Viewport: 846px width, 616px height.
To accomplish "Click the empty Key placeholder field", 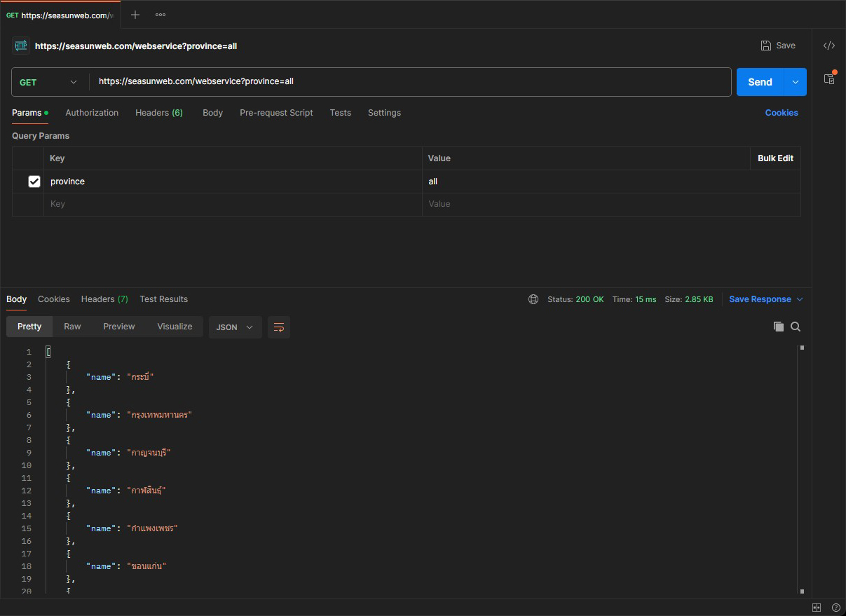I will pos(233,204).
